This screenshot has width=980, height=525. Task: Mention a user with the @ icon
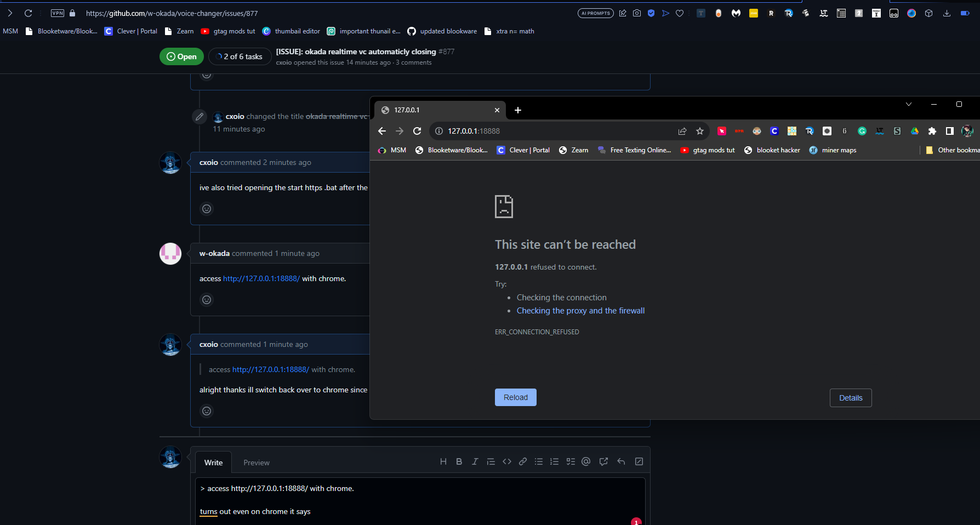[585, 461]
